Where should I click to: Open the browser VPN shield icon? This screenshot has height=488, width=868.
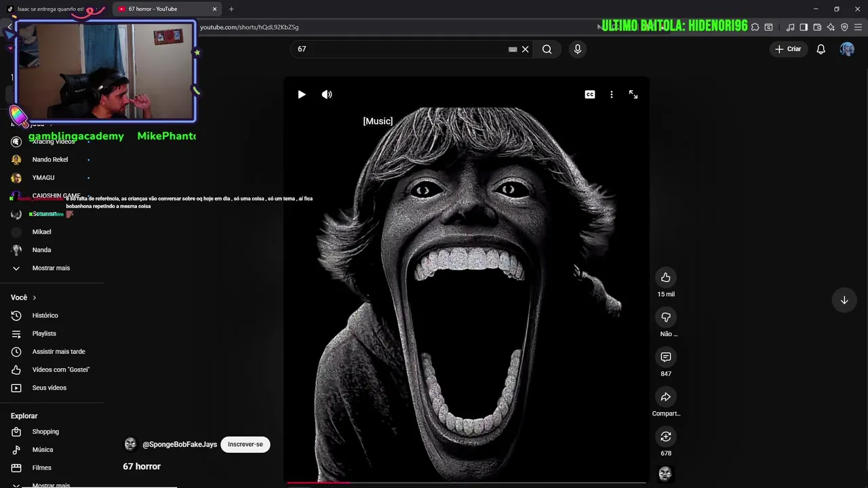coord(844,27)
